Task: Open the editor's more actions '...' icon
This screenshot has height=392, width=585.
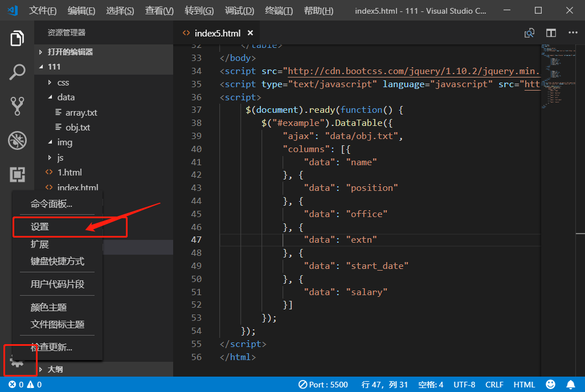Action: pos(572,33)
